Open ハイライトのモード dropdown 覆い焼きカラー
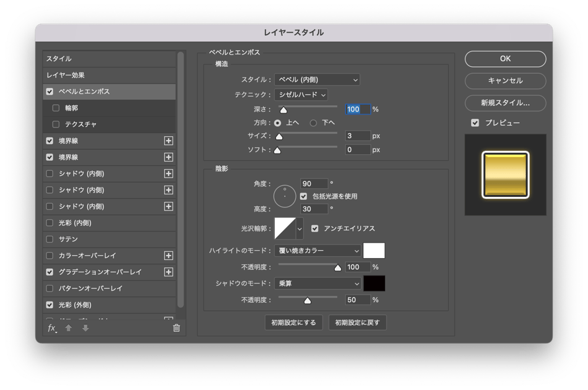Image resolution: width=588 pixels, height=390 pixels. (317, 251)
